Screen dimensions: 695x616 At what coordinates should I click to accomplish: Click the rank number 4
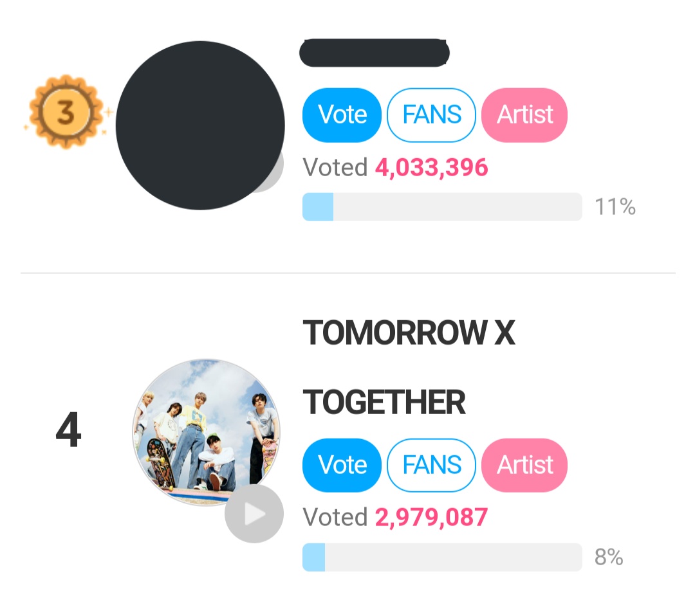tap(68, 430)
